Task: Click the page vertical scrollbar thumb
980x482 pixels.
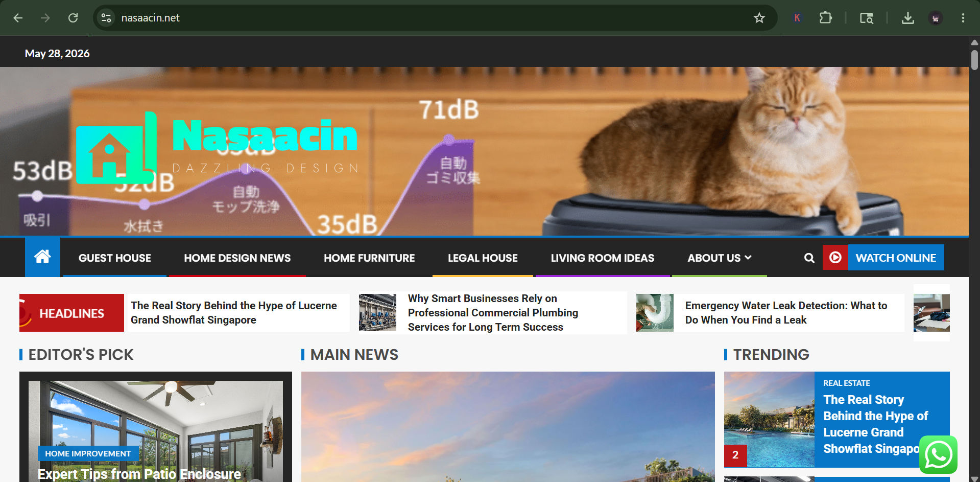Action: 974,60
